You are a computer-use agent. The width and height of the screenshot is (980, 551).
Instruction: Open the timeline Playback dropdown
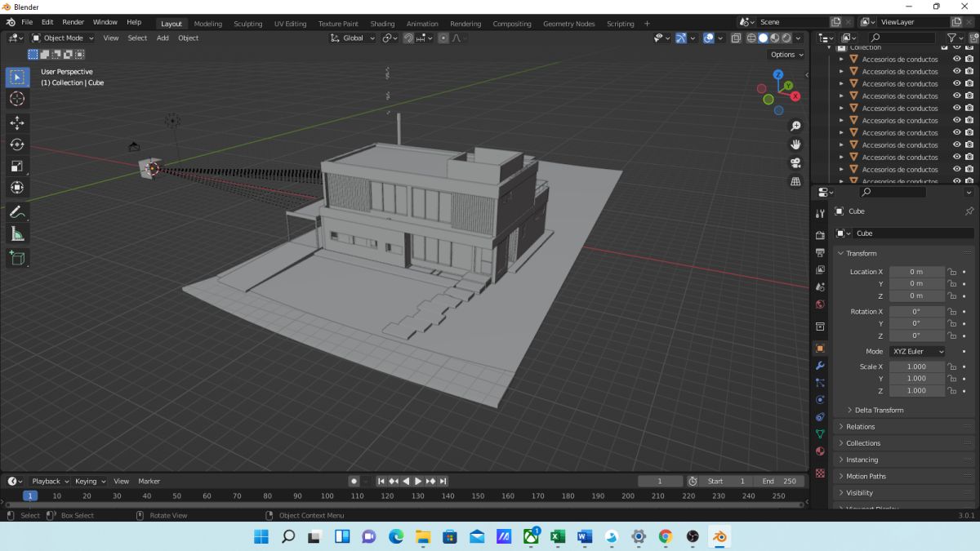pos(51,481)
